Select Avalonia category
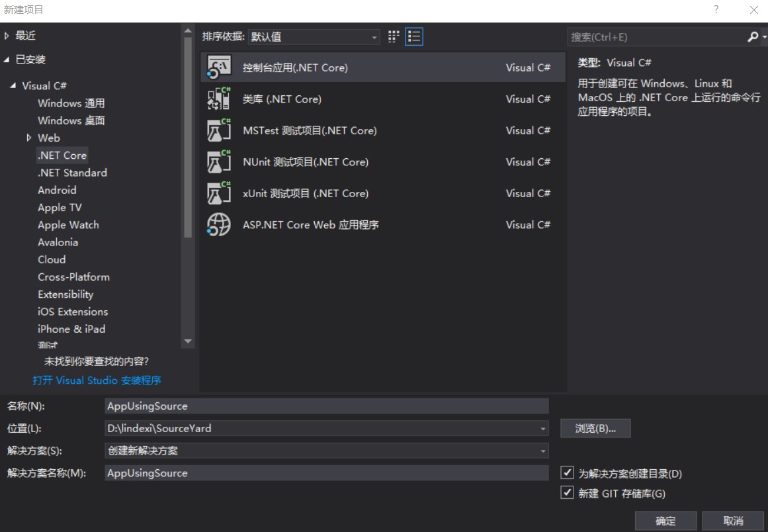Viewport: 768px width, 532px height. [58, 242]
